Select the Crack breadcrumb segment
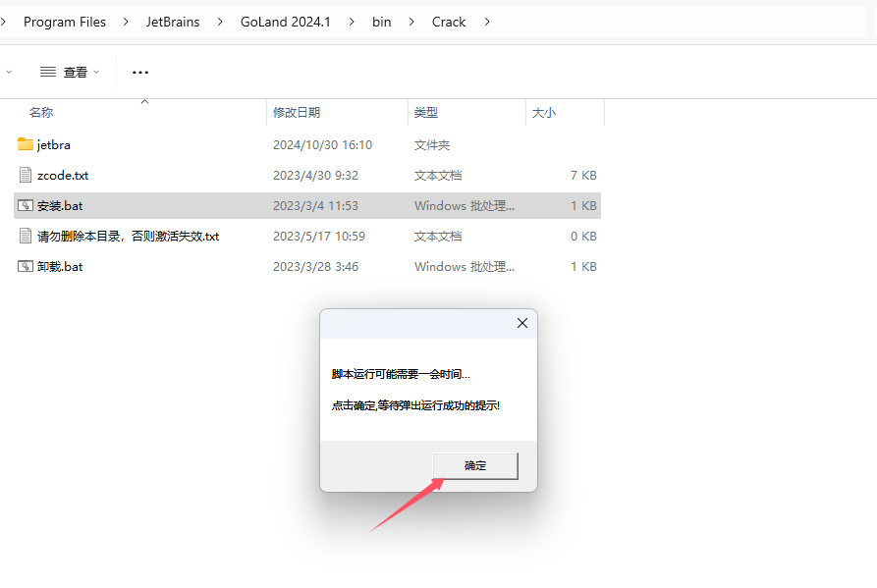Screen dimensions: 877x588 [449, 22]
